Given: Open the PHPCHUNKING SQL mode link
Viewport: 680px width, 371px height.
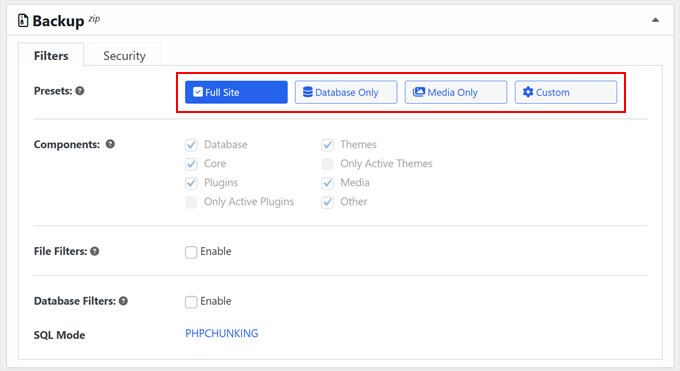Looking at the screenshot, I should [222, 333].
